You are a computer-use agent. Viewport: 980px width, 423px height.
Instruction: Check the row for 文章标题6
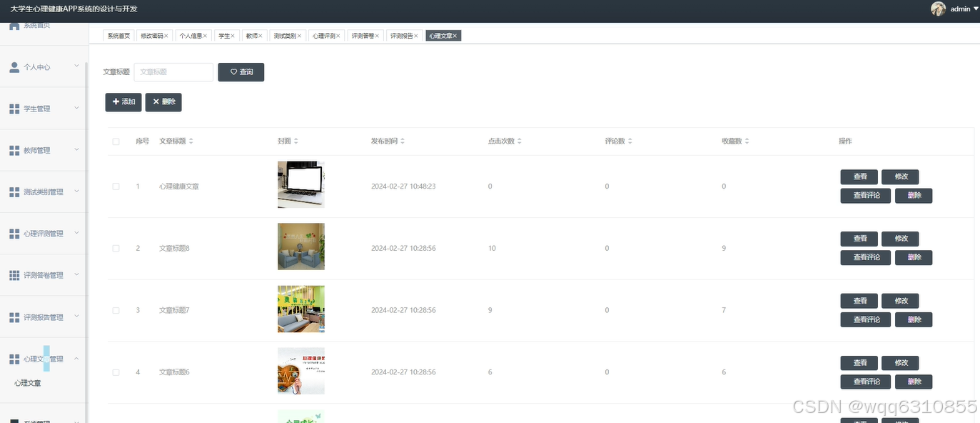click(116, 372)
